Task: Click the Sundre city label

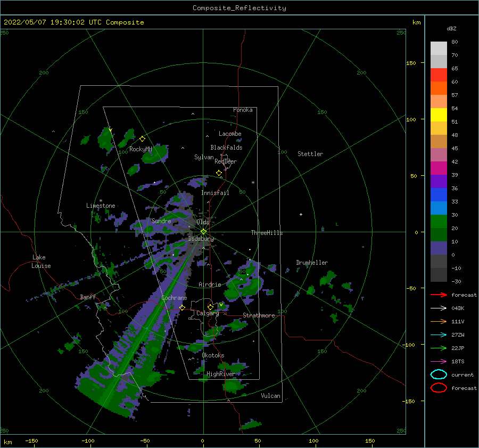Action: tap(161, 221)
